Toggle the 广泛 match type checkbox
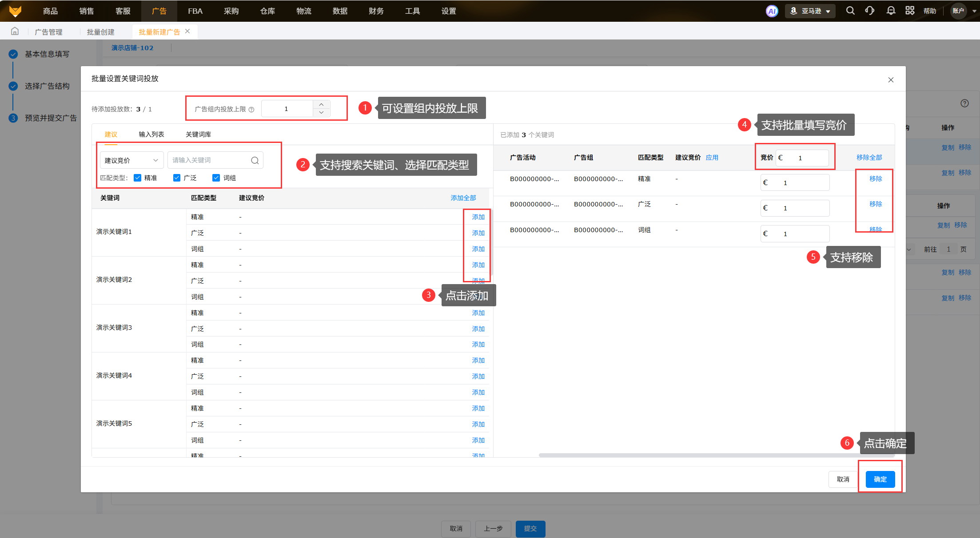Image resolution: width=980 pixels, height=538 pixels. 177,178
